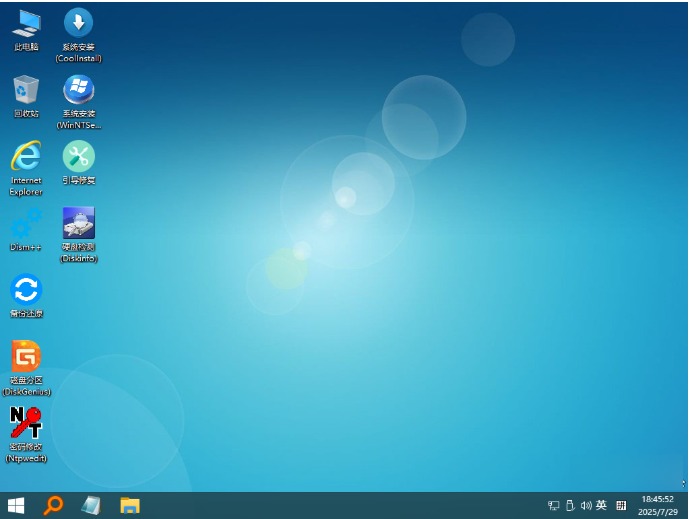Open File Explorer from the taskbar
The image size is (690, 519).
(130, 505)
